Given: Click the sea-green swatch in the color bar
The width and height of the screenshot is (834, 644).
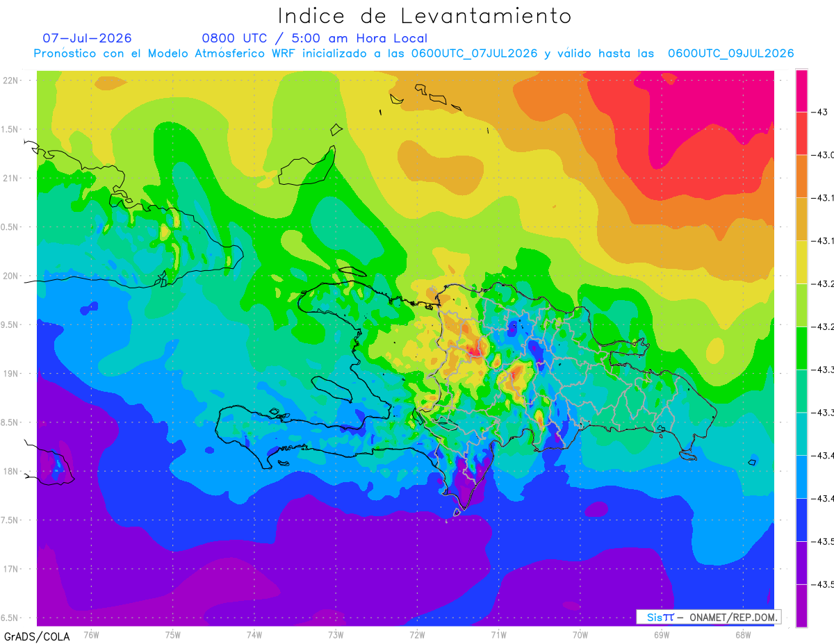Looking at the screenshot, I should [801, 390].
